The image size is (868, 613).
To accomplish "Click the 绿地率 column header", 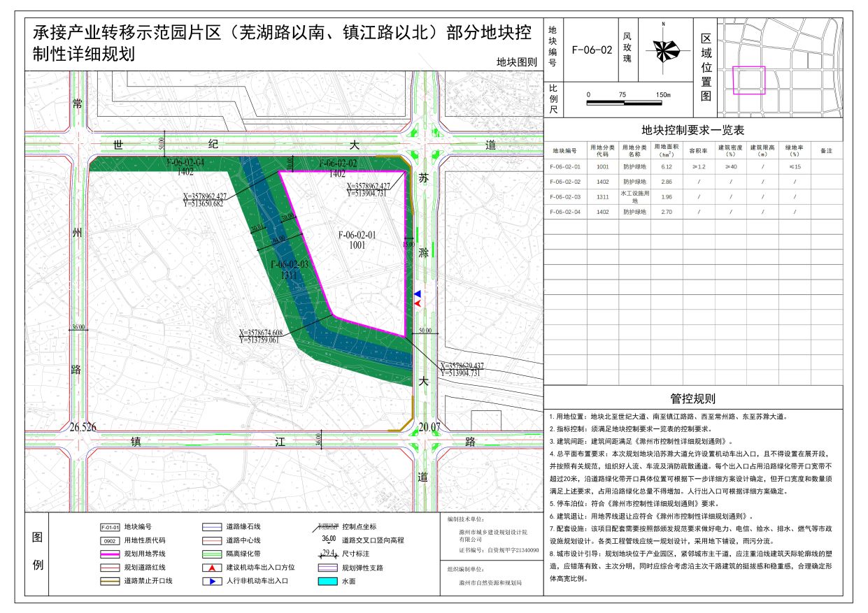I will (x=795, y=150).
